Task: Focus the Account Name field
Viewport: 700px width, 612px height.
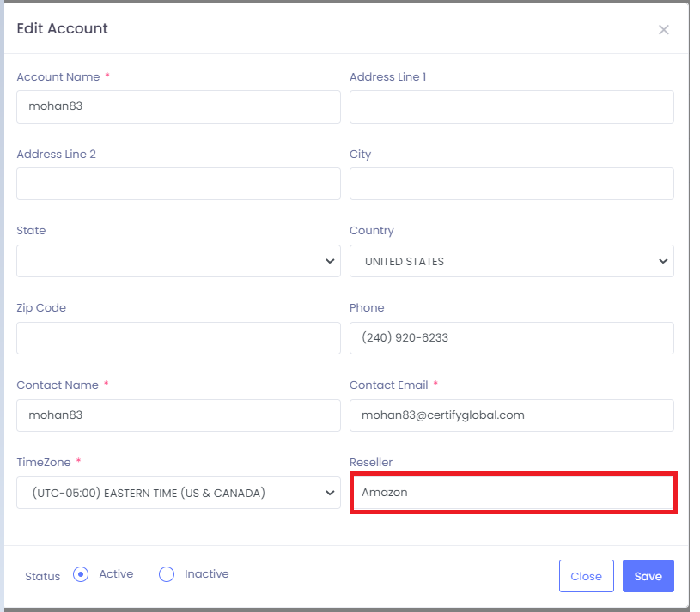Action: pyautogui.click(x=179, y=106)
